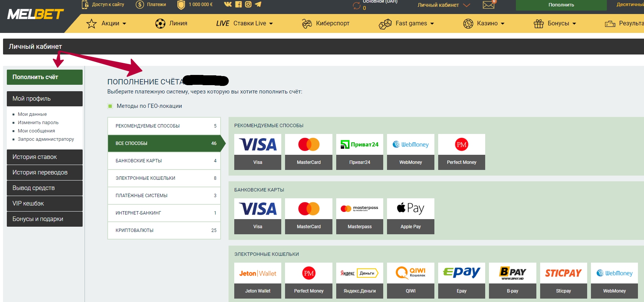
Task: Choose WebMoney under recommended methods
Action: (x=411, y=152)
